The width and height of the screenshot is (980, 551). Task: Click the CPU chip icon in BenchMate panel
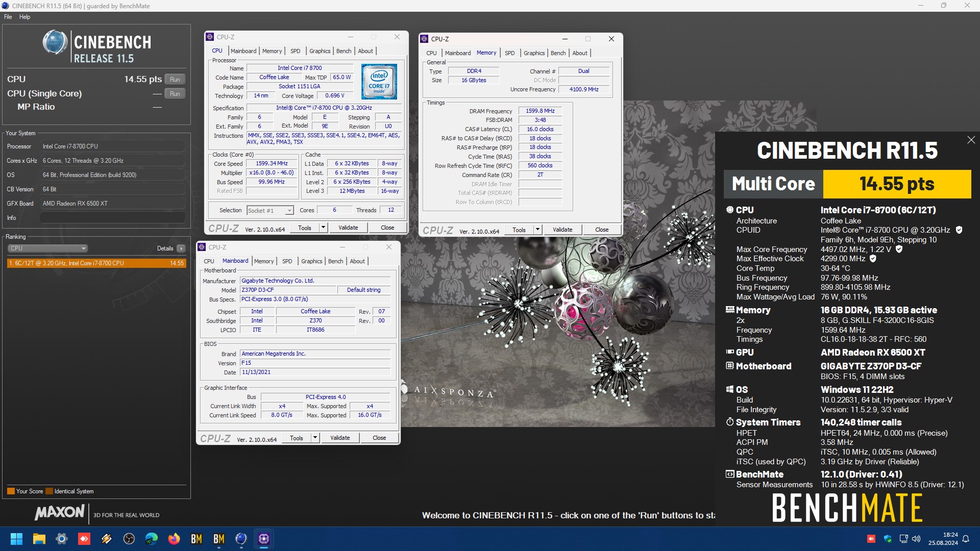pos(730,210)
